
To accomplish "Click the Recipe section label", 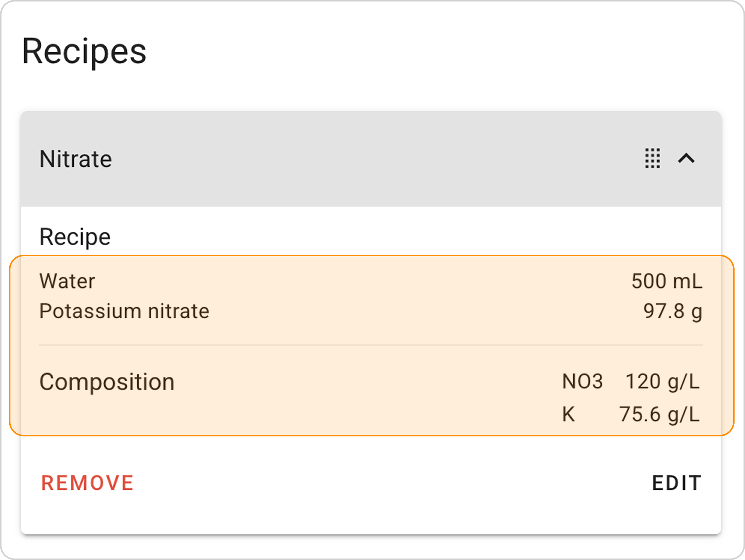I will pyautogui.click(x=75, y=237).
